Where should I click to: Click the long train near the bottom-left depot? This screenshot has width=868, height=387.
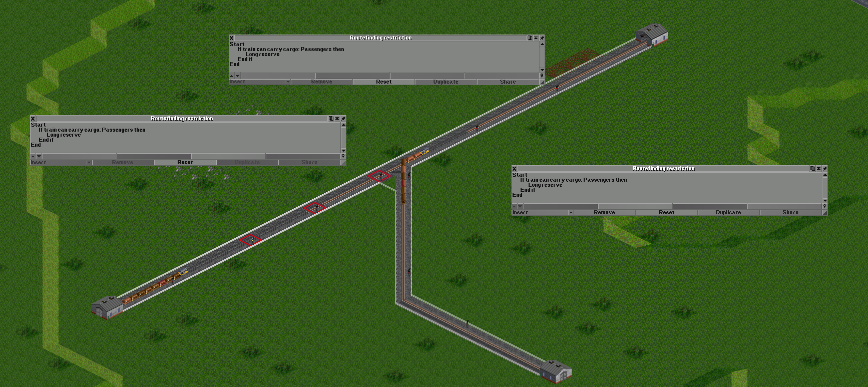(155, 286)
